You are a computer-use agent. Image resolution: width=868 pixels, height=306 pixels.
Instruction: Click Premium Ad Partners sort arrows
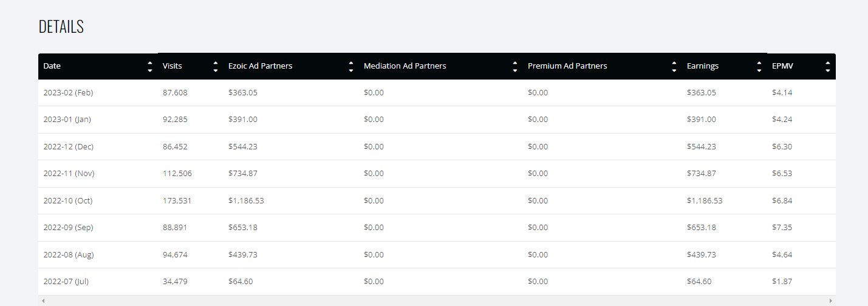(674, 66)
